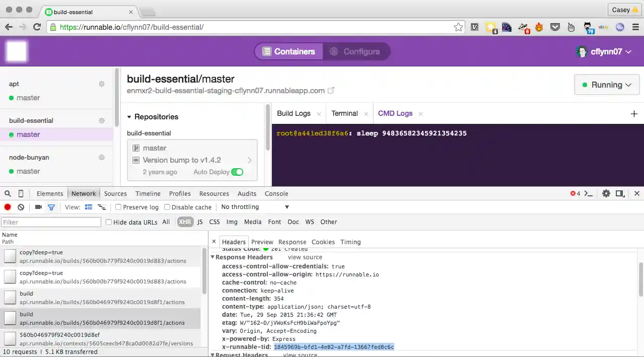Reload the runnable.io page

tap(37, 27)
